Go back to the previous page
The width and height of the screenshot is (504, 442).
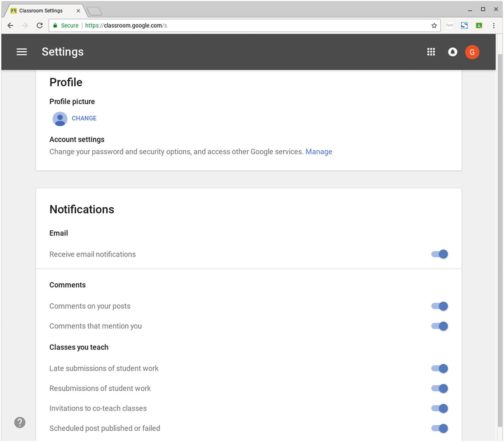(x=11, y=25)
